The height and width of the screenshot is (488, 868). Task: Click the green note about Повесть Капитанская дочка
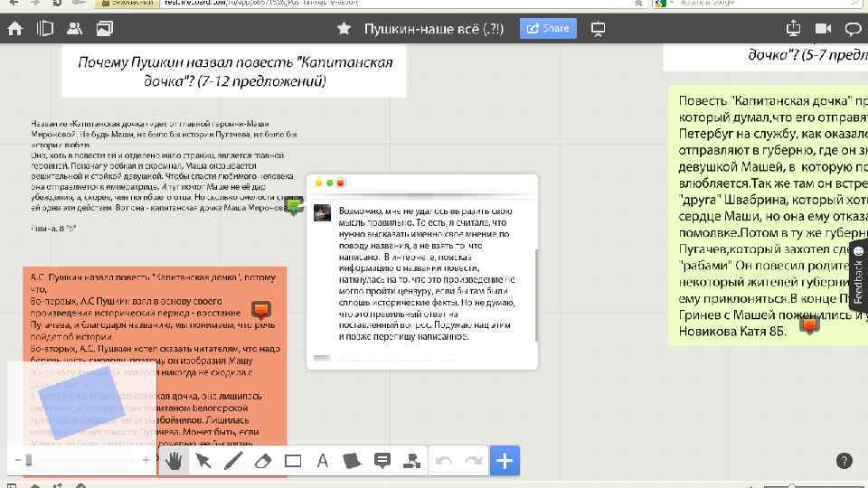point(769,216)
